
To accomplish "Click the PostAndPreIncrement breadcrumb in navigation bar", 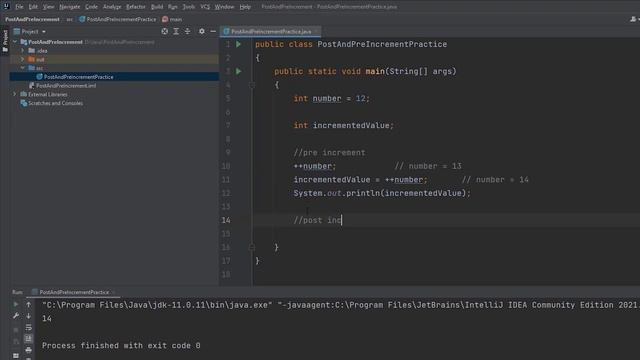I will (32, 19).
